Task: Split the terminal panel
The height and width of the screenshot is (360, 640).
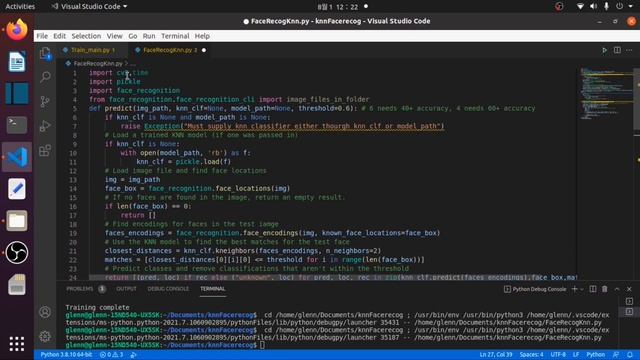Action: click(593, 289)
